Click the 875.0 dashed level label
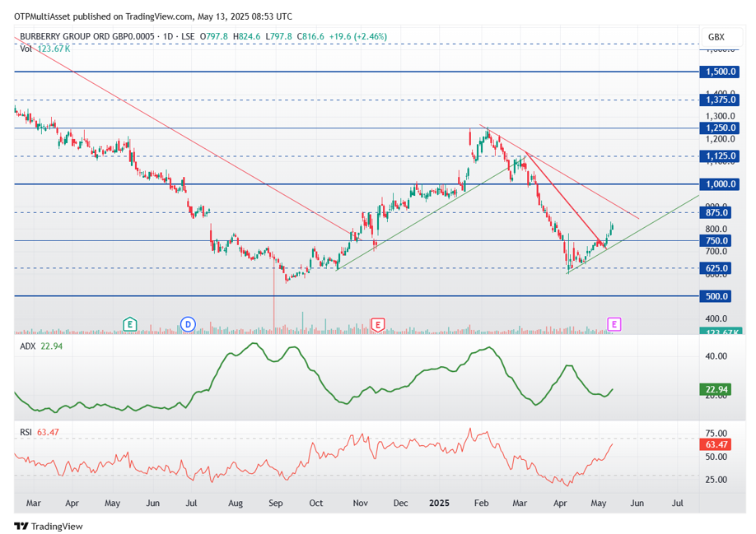Viewport: 756px width, 534px height. pyautogui.click(x=716, y=212)
